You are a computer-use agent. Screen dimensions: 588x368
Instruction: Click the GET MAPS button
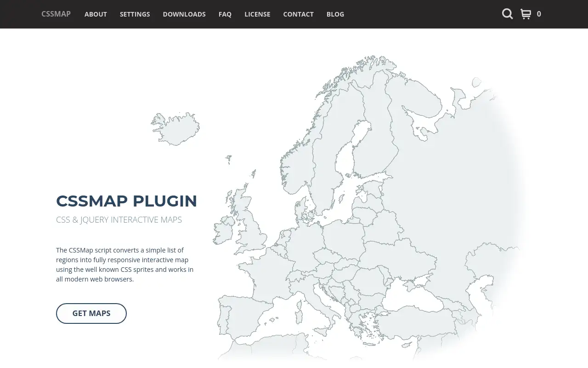pos(91,313)
